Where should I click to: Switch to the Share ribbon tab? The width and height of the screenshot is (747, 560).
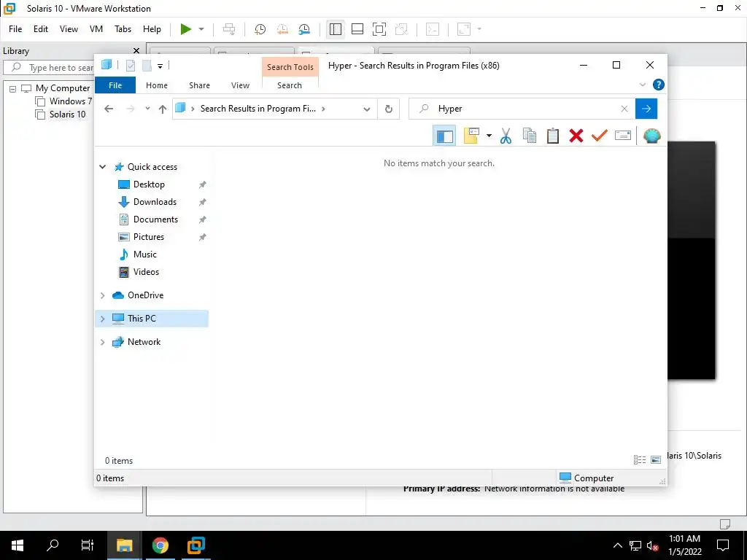[x=199, y=85]
